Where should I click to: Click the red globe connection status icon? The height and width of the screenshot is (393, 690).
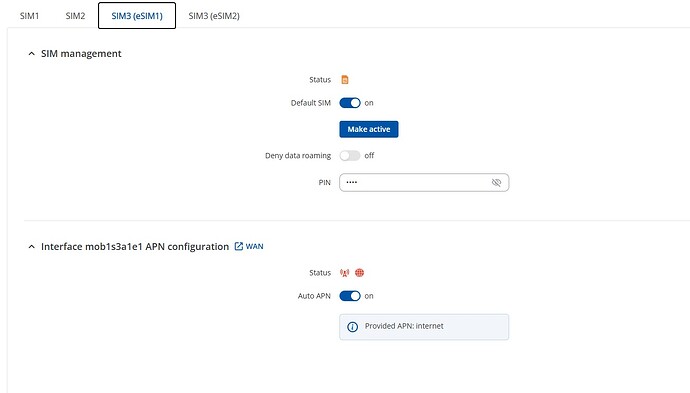point(360,273)
